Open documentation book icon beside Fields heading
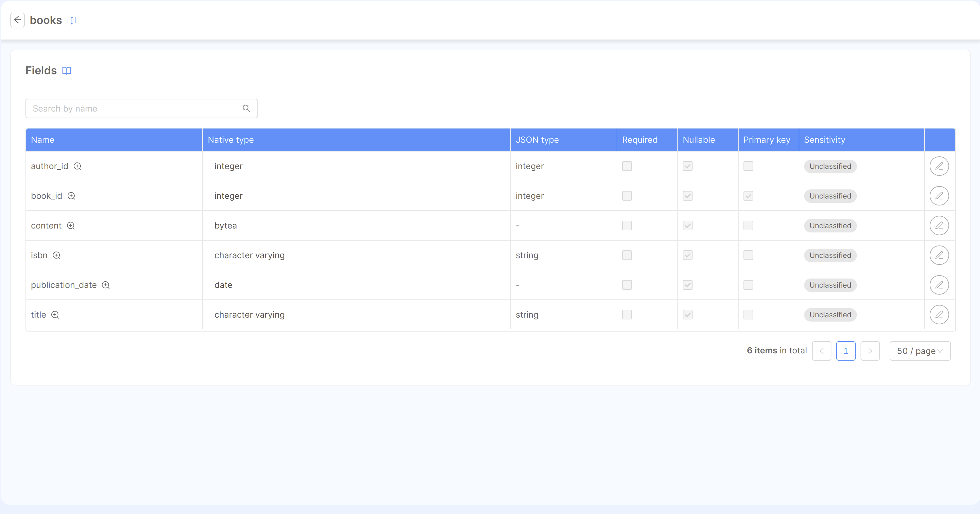Viewport: 980px width, 514px height. [x=67, y=71]
